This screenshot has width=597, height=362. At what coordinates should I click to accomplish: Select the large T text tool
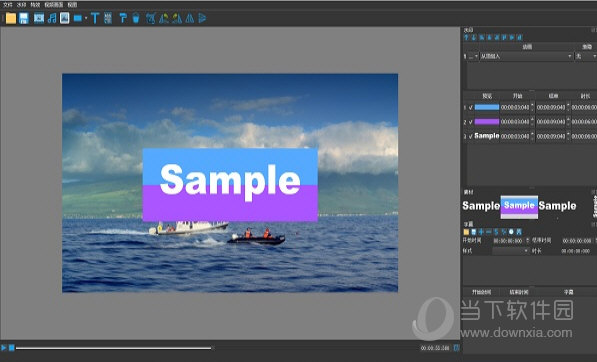click(95, 18)
